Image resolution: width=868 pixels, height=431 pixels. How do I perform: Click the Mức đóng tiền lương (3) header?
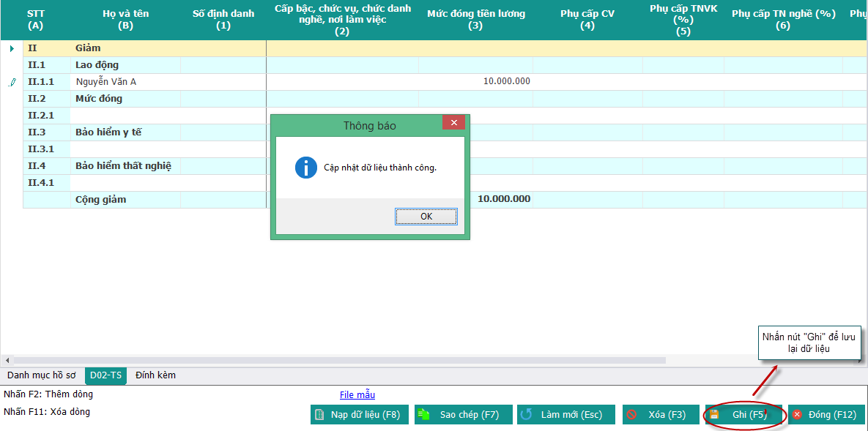[475, 20]
